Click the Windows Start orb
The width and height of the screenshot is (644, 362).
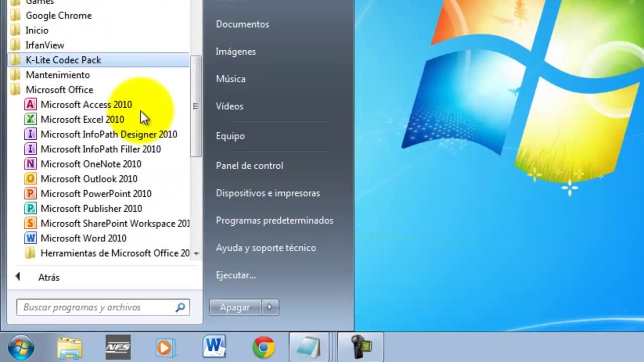22,348
